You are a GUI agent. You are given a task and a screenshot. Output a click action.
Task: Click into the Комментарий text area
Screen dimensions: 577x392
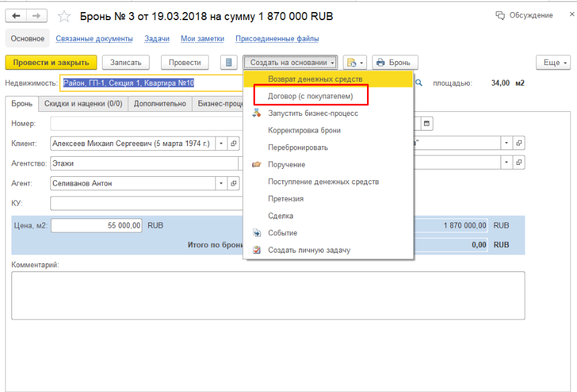(268, 295)
